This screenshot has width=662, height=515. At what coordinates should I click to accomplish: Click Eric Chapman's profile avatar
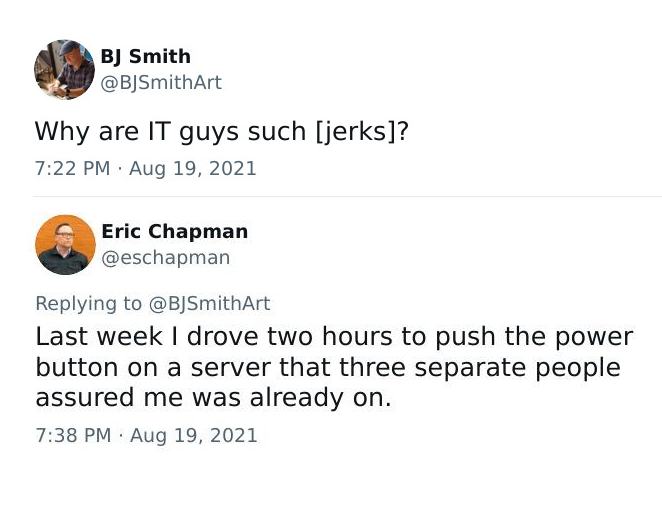65,245
